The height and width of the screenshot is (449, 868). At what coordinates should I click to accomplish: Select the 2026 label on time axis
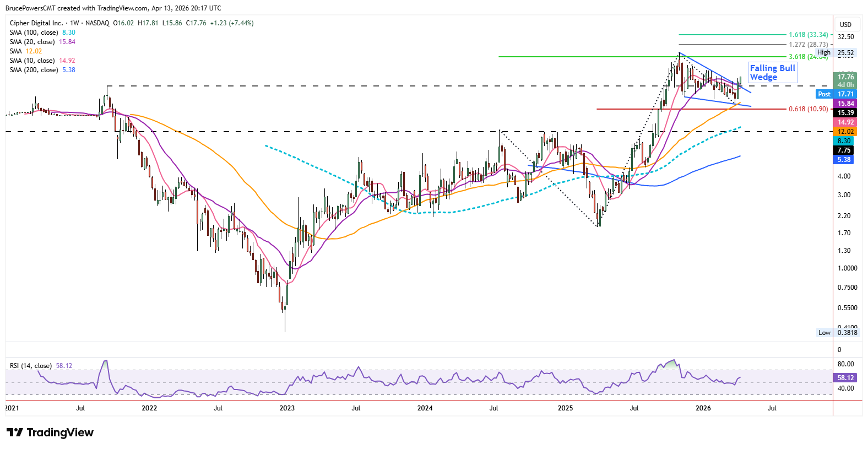click(x=703, y=408)
